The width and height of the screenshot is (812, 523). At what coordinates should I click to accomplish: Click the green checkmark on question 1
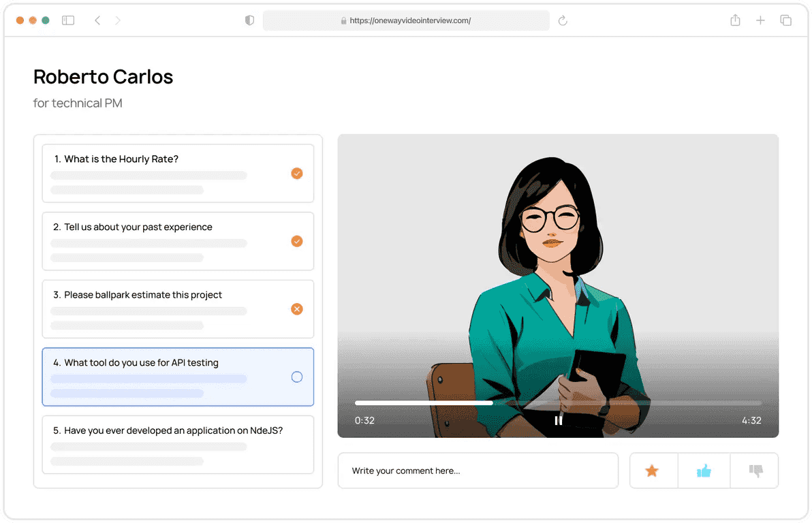297,174
